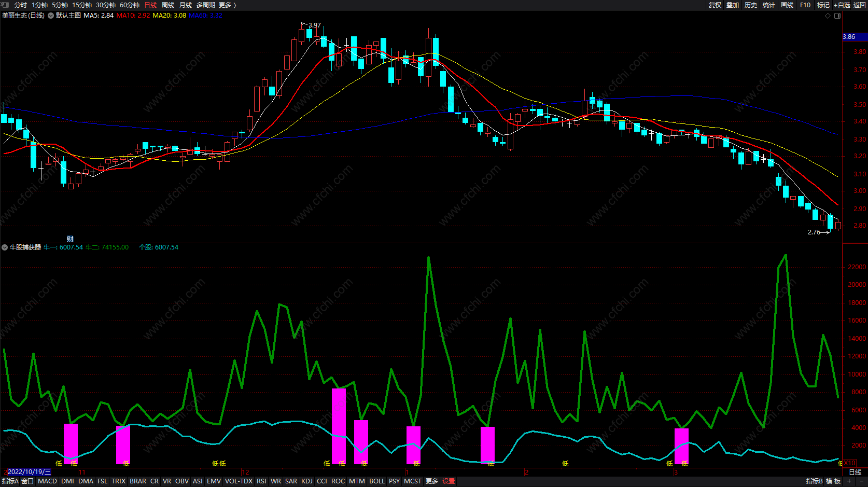Select the OBV indicator
The width and height of the screenshot is (868, 487).
coord(182,481)
